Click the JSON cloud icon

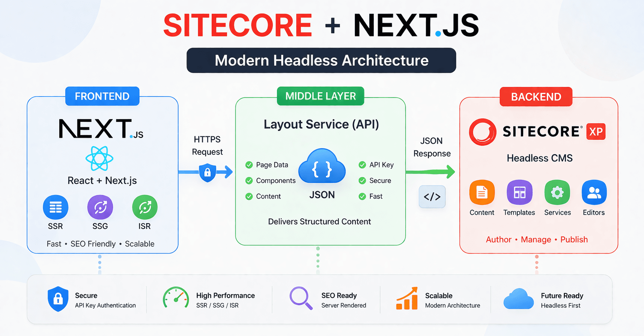[322, 168]
